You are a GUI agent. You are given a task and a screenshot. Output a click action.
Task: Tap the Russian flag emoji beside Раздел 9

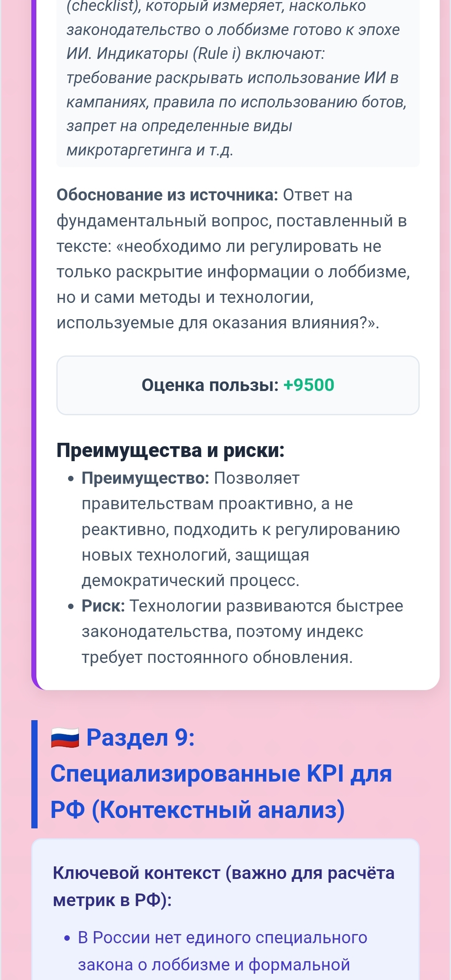(x=65, y=738)
